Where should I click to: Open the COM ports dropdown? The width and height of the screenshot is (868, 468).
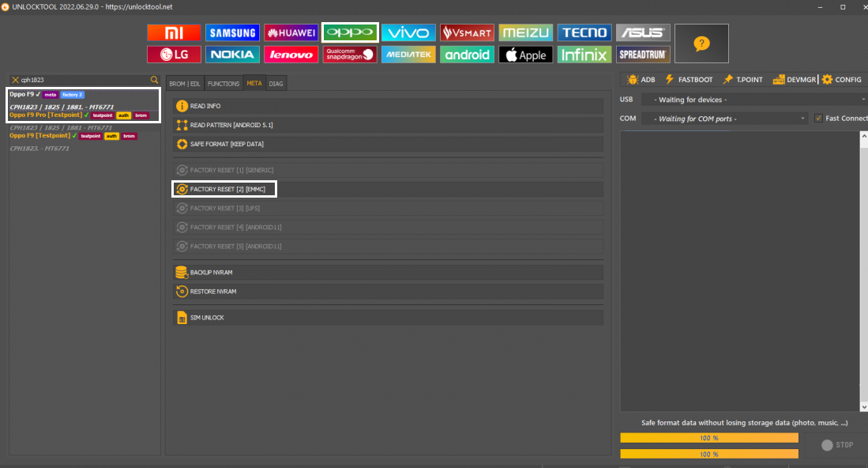pyautogui.click(x=724, y=119)
